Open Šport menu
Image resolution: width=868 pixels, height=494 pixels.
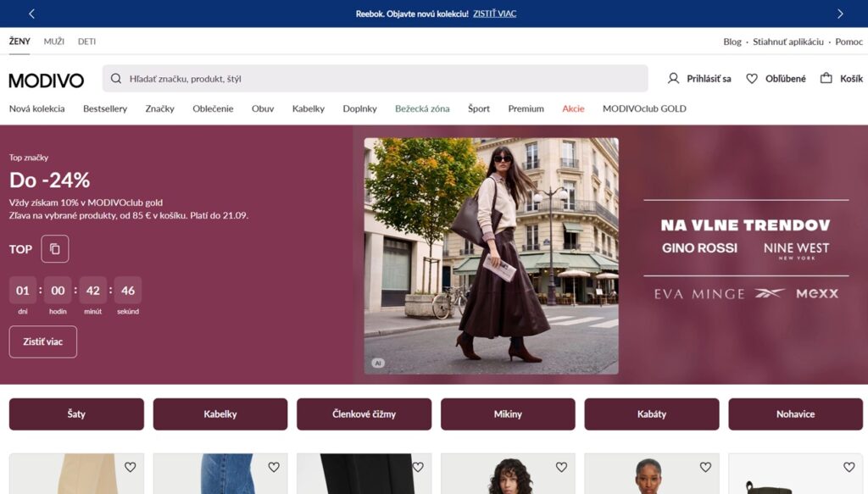(x=479, y=108)
